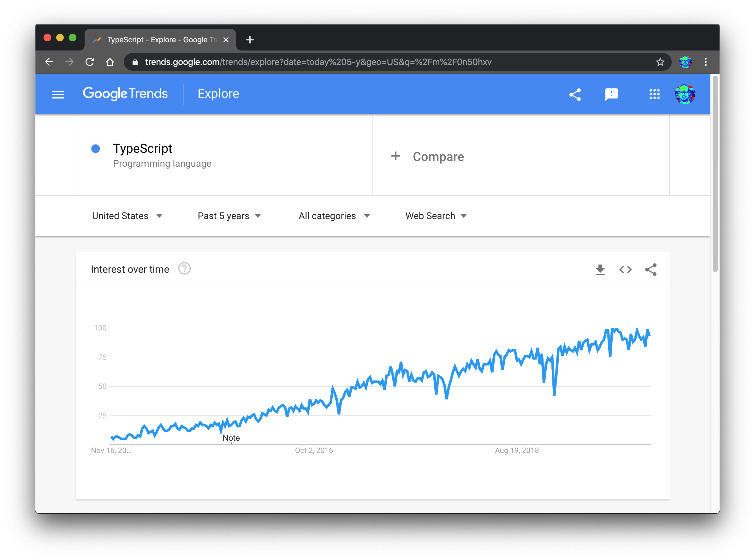Screen dimensions: 755x560
Task: Select the Explore menu item
Action: pyautogui.click(x=218, y=93)
